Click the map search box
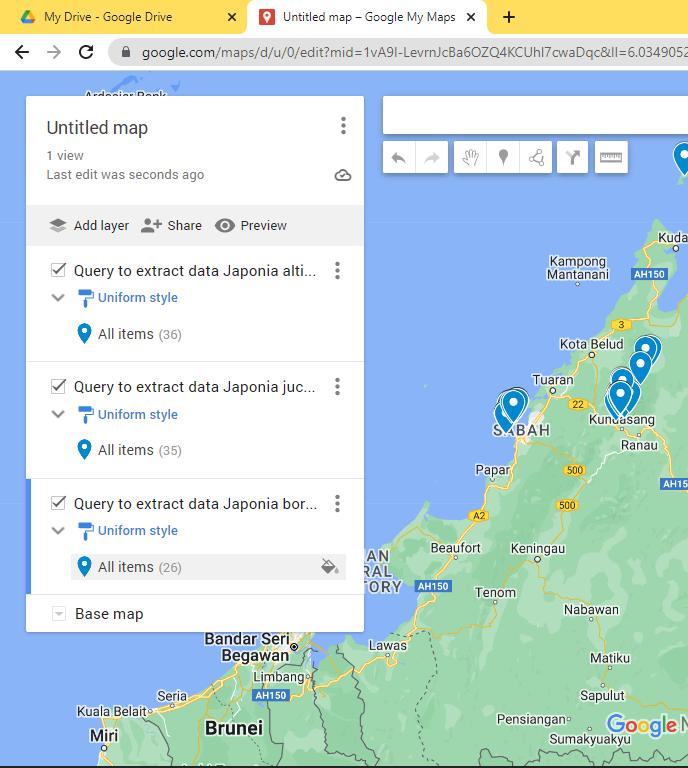This screenshot has height=768, width=688. 535,116
